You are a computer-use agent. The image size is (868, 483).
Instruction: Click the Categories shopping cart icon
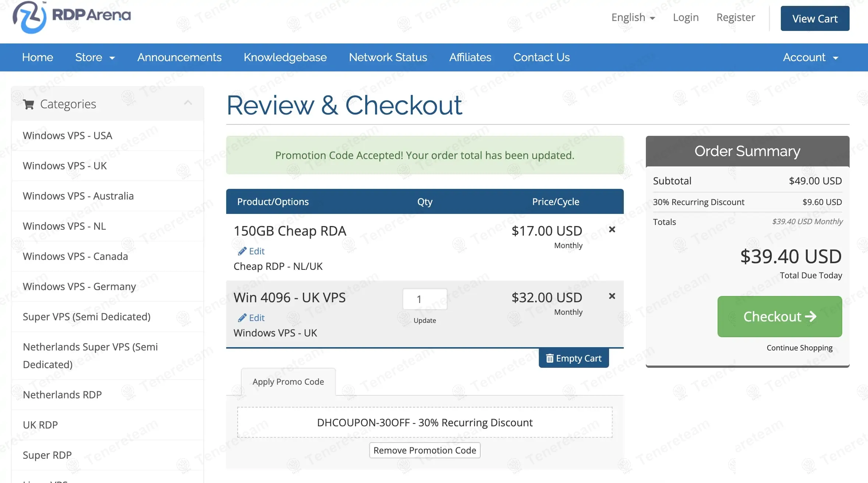29,105
